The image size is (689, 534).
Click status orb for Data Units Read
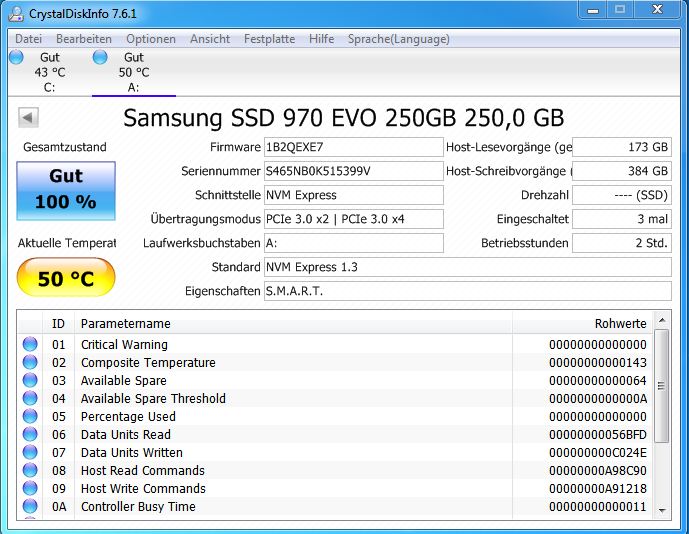click(x=30, y=434)
